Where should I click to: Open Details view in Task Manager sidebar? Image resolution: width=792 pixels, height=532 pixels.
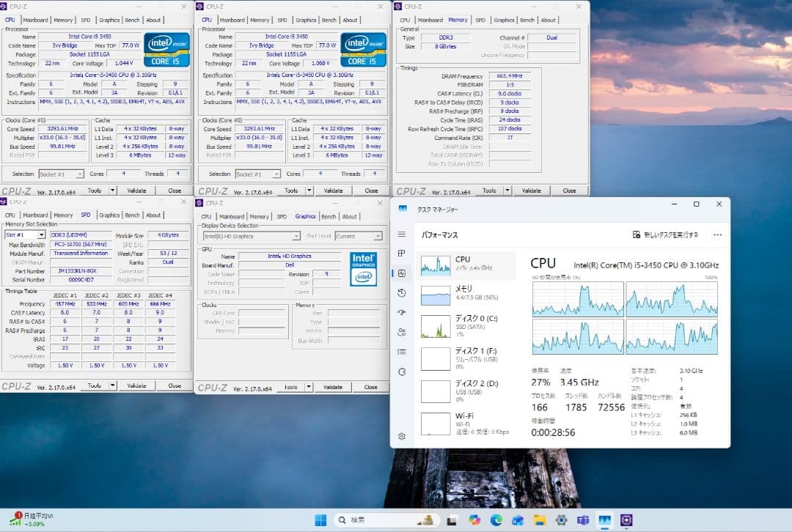click(402, 352)
